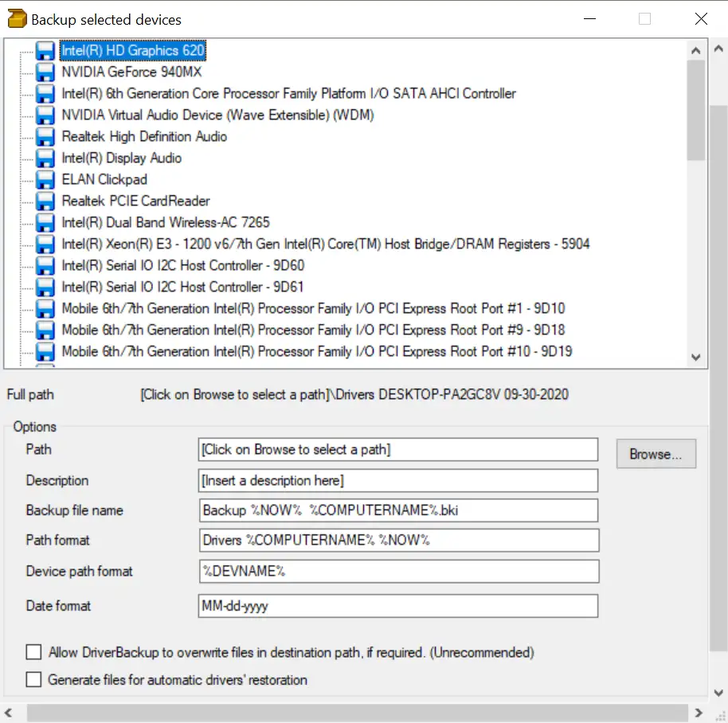Select Intel(R) Display Audio entry

pyautogui.click(x=122, y=158)
